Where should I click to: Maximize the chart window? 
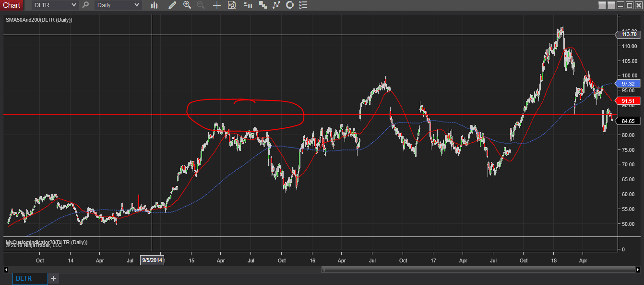pos(629,5)
